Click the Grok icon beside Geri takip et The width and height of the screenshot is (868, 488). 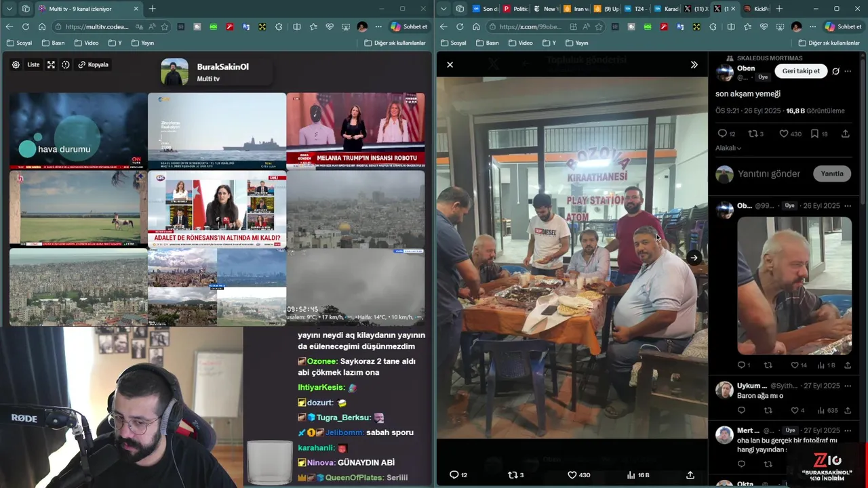[x=835, y=71]
